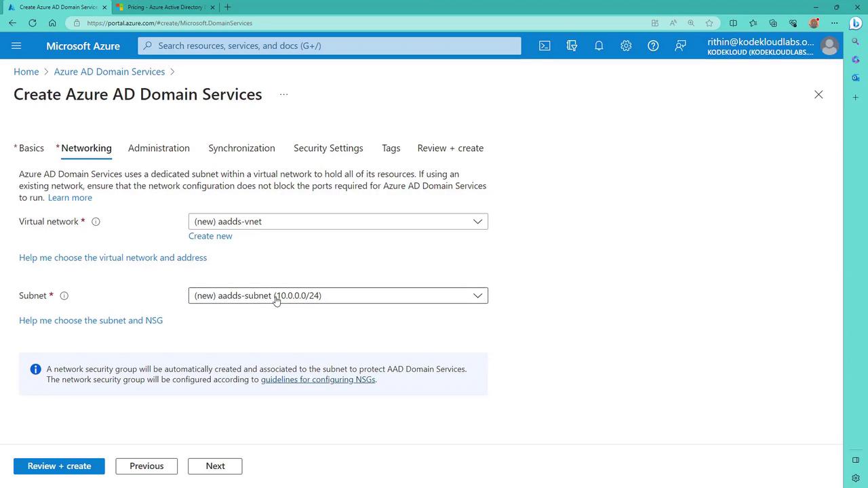Viewport: 868px width, 488px height.
Task: Open a new browser tab
Action: [227, 7]
